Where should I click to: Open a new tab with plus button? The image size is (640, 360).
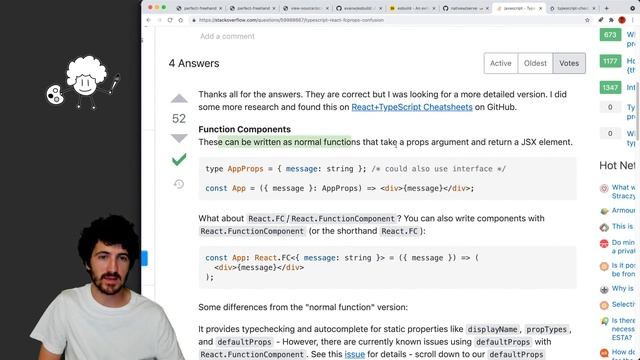pos(606,8)
